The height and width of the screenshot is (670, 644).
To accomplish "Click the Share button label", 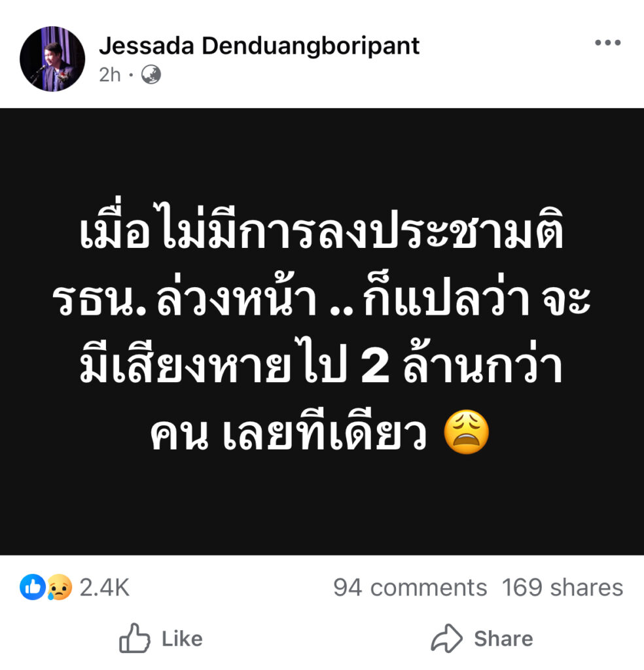I will 503,639.
